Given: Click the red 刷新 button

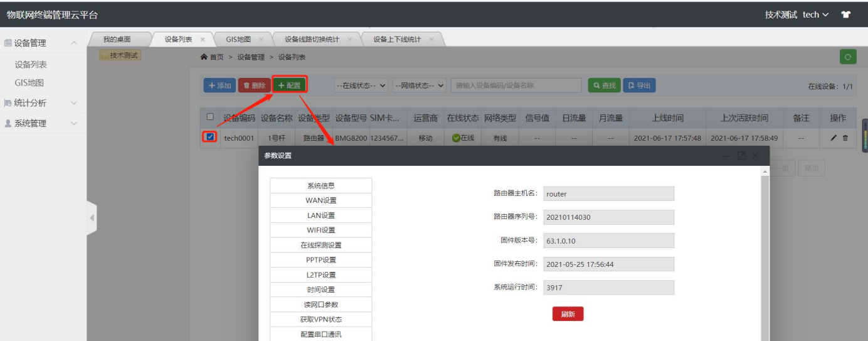Looking at the screenshot, I should tap(568, 314).
